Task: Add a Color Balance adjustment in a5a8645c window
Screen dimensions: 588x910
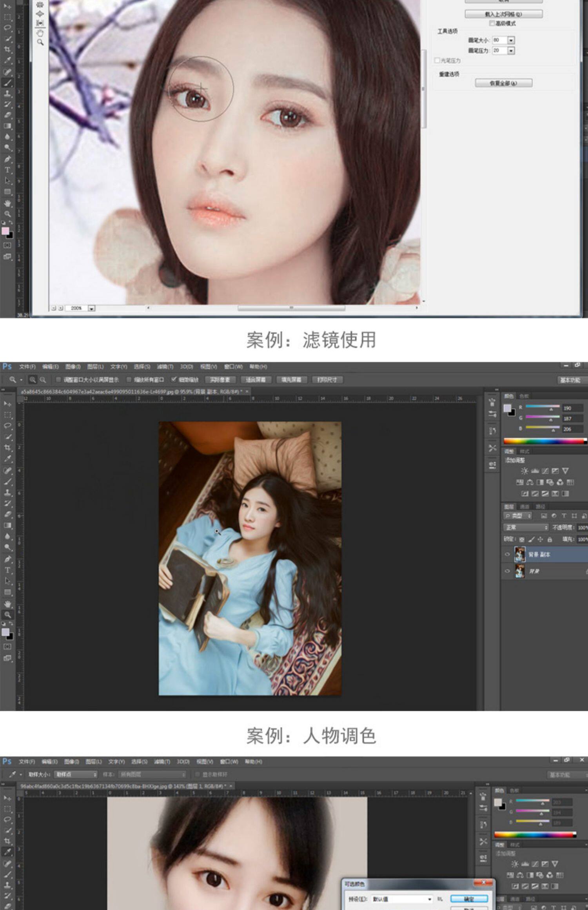Action: pyautogui.click(x=530, y=482)
